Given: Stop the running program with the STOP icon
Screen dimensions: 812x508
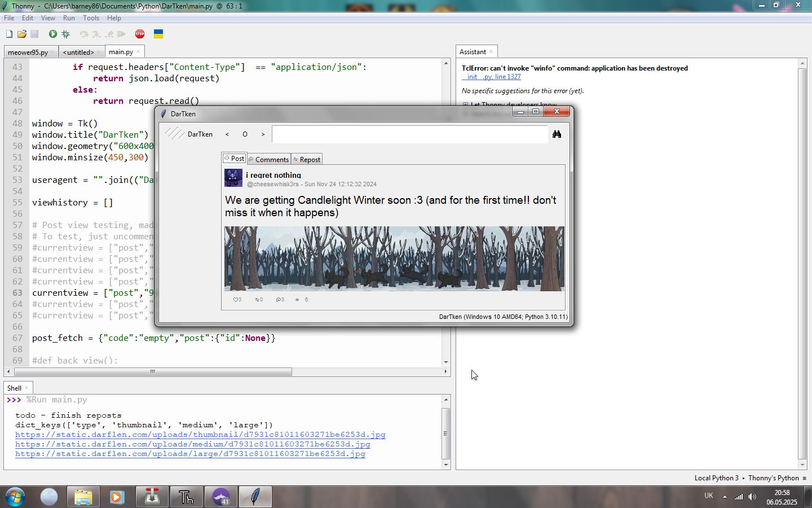Looking at the screenshot, I should [140, 34].
